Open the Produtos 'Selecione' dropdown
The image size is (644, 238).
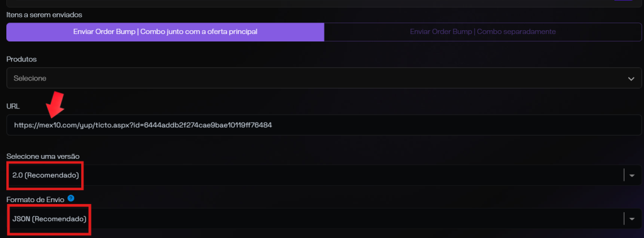coord(324,78)
